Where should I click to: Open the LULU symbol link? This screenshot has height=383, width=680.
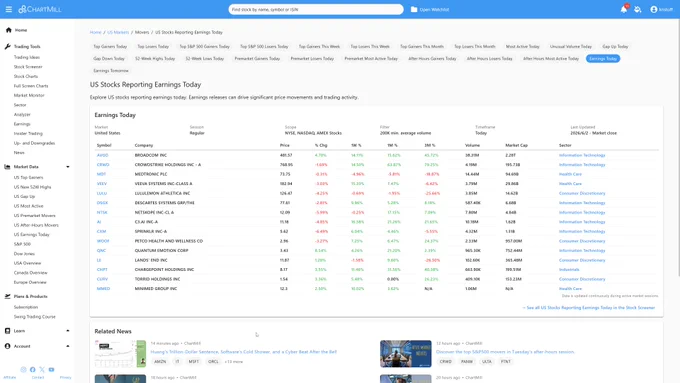click(101, 193)
